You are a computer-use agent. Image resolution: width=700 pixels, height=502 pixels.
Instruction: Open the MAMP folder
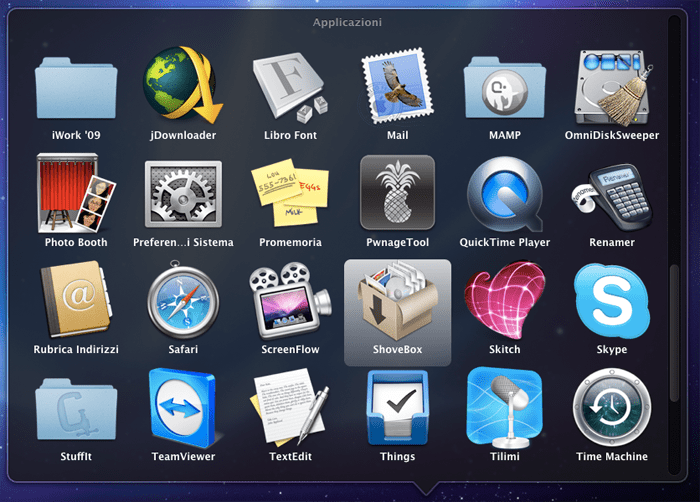[504, 88]
